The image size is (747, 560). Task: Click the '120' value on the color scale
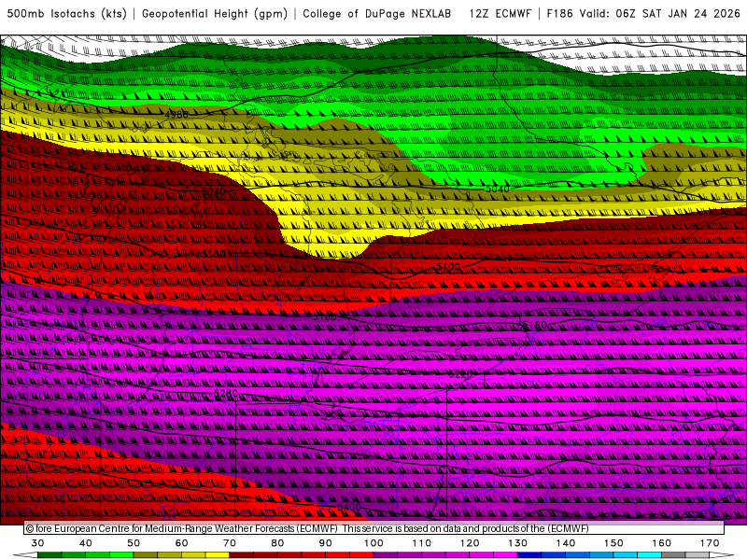[470, 543]
